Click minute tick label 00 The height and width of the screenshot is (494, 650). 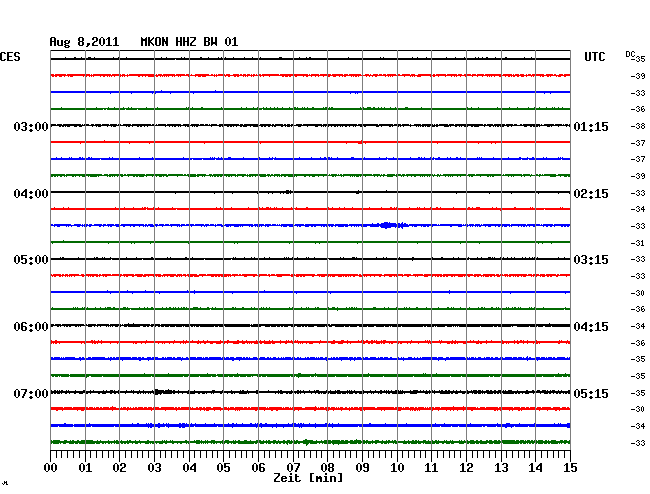click(x=51, y=468)
